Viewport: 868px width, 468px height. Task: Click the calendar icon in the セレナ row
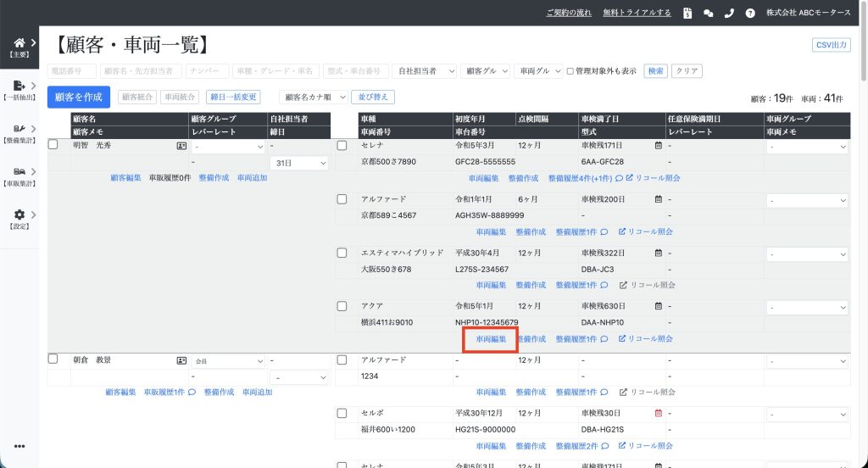(x=658, y=146)
